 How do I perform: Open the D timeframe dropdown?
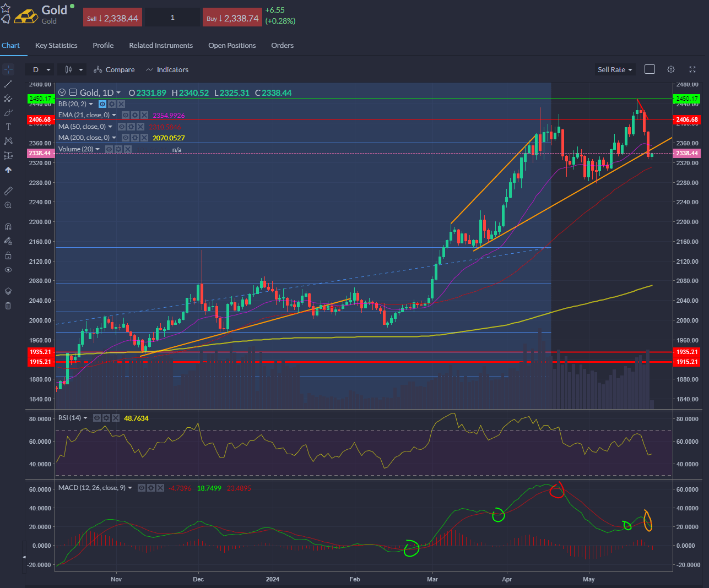click(x=41, y=69)
